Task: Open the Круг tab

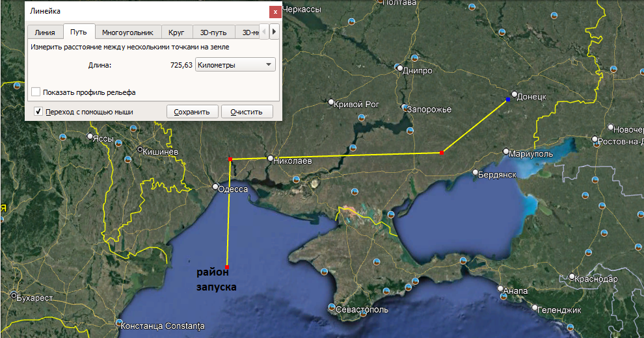Action: (176, 32)
